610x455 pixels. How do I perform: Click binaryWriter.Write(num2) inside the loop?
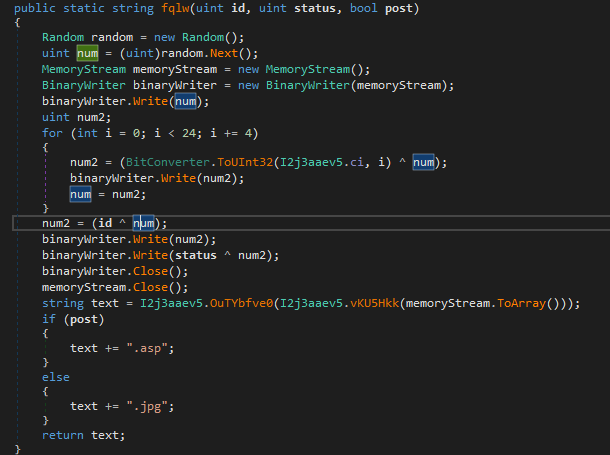tap(157, 178)
